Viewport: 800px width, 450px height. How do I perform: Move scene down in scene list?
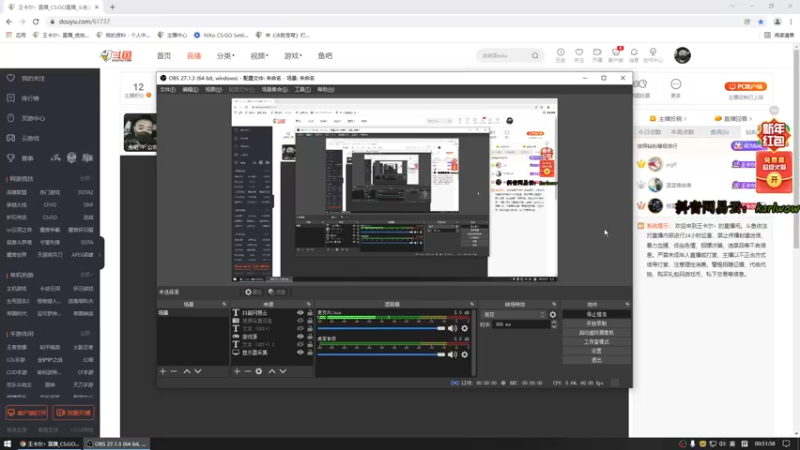coord(198,371)
